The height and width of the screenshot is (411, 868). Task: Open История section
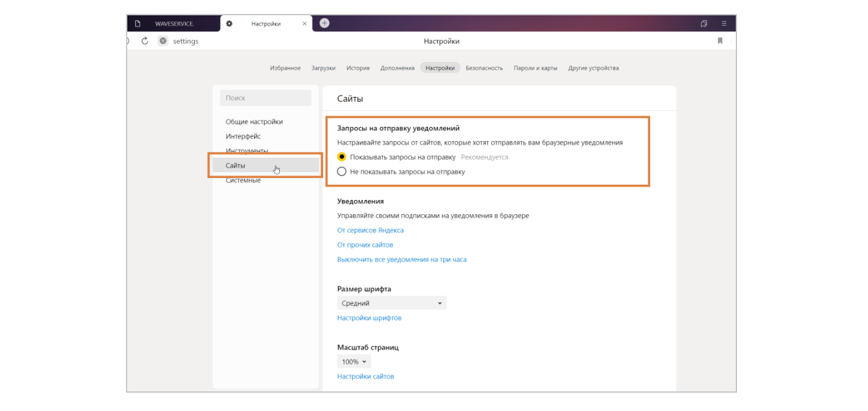(358, 68)
